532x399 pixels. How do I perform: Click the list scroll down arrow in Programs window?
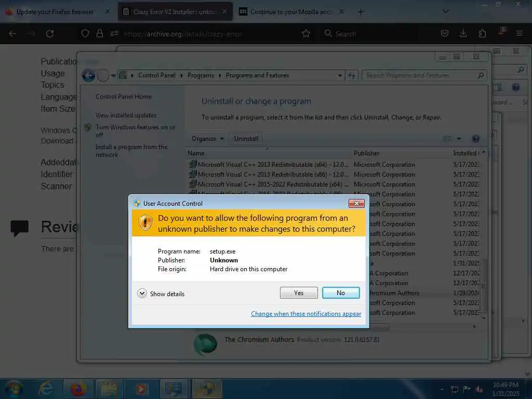484,318
